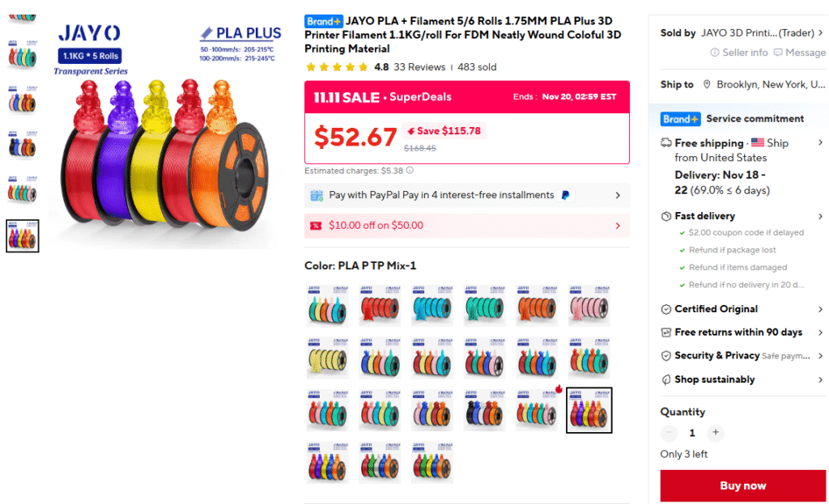
Task: Increase quantity with the plus button
Action: [716, 432]
